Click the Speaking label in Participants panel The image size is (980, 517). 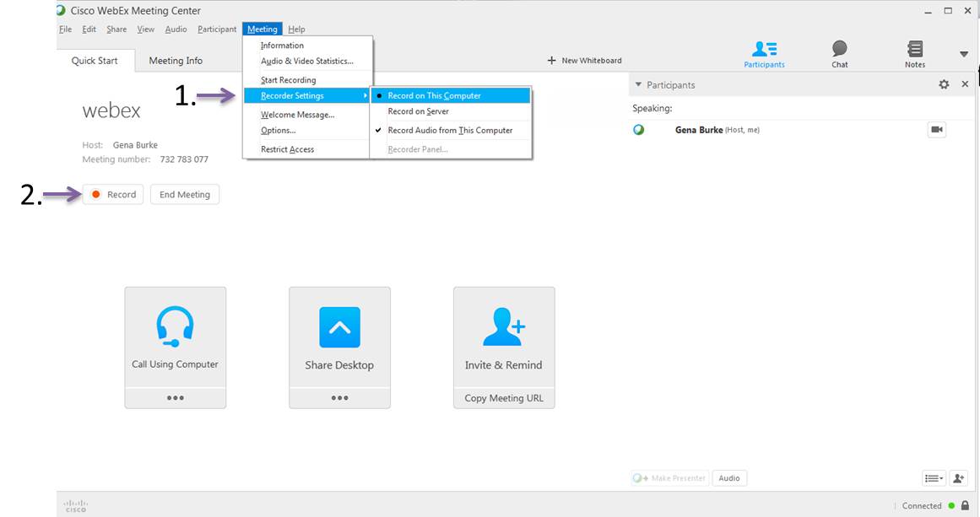[652, 108]
